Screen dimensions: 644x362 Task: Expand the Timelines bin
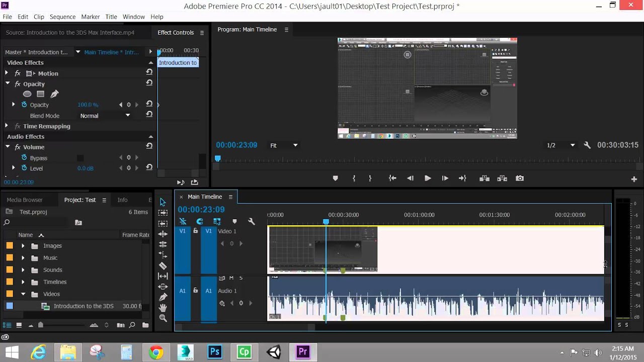coord(23,282)
